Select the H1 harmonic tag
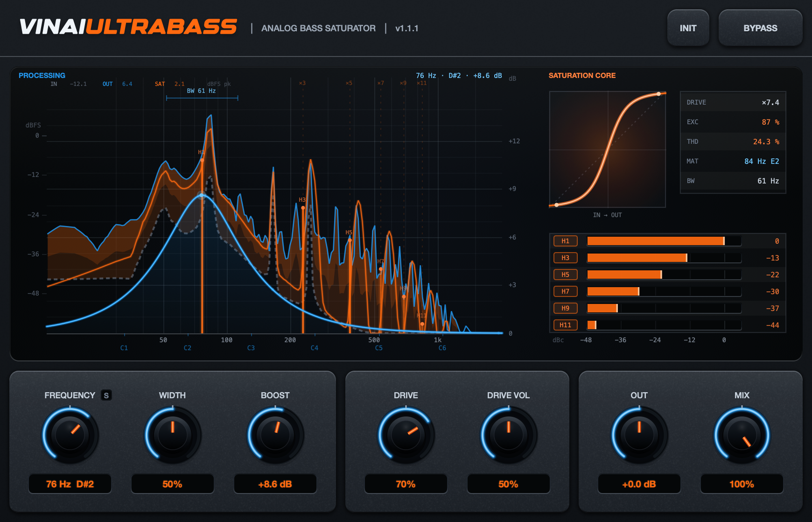Screen dimensions: 812x522 point(566,241)
